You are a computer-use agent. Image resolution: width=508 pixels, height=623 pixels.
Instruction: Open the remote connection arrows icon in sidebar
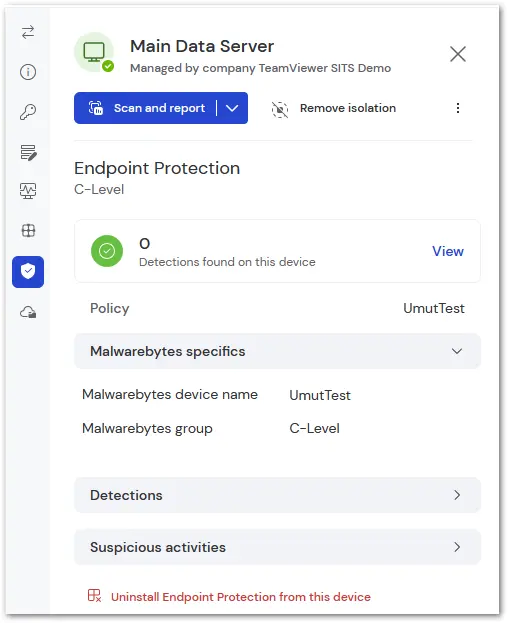point(28,32)
